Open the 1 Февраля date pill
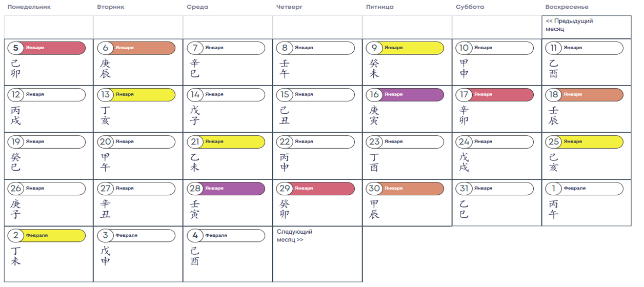The width and height of the screenshot is (644, 287). [585, 189]
